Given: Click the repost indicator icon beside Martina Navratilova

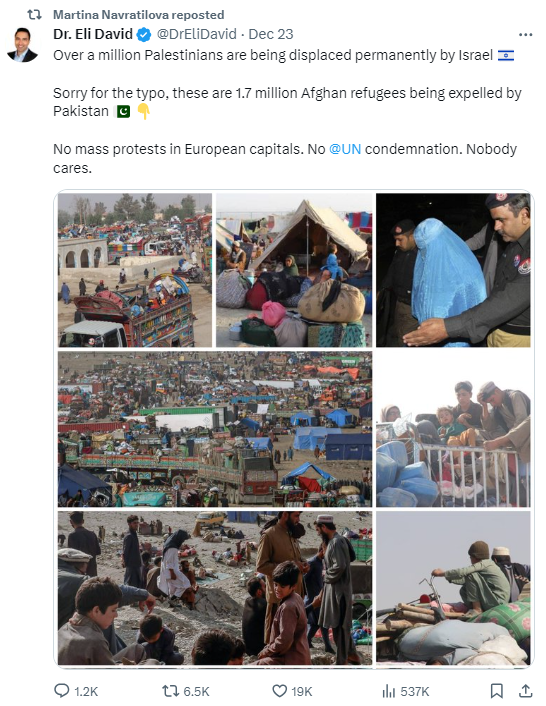Looking at the screenshot, I should pyautogui.click(x=34, y=15).
